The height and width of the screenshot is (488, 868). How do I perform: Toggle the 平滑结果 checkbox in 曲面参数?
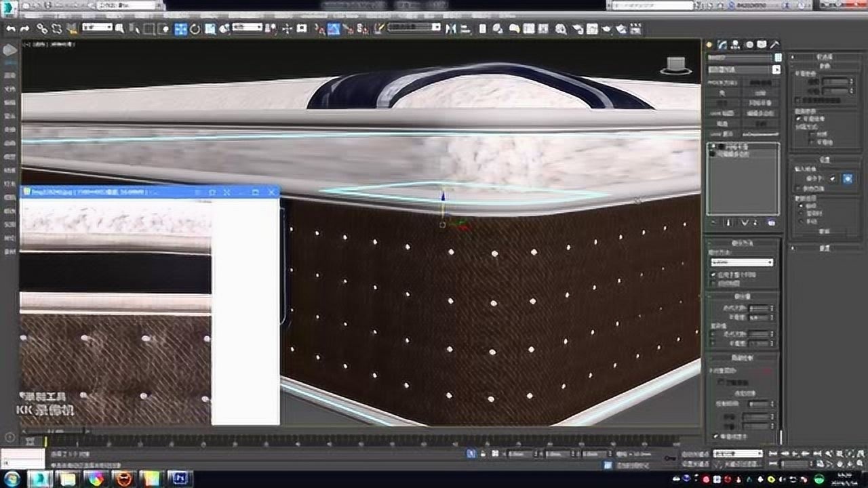(x=797, y=119)
